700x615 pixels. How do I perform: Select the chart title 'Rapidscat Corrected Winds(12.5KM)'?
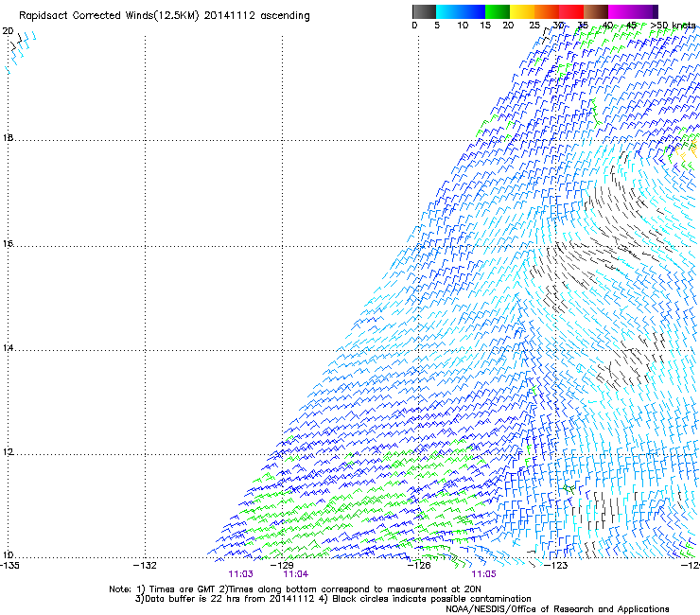(x=109, y=16)
